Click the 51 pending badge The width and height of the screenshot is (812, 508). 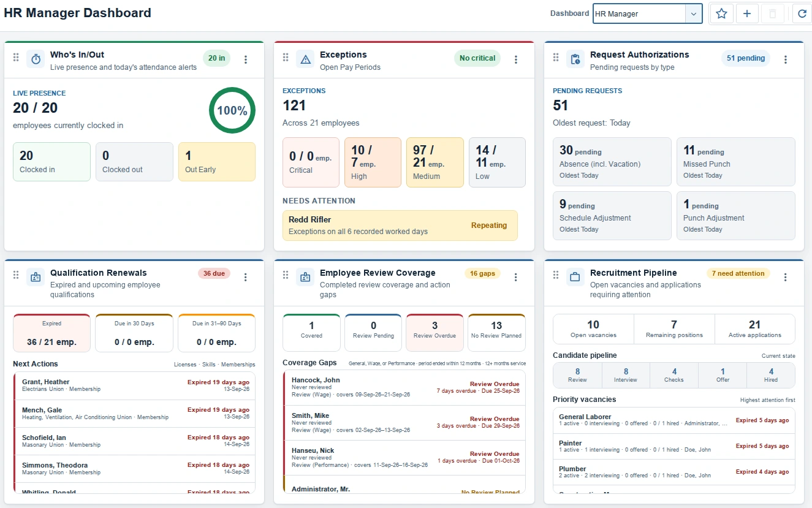[746, 58]
